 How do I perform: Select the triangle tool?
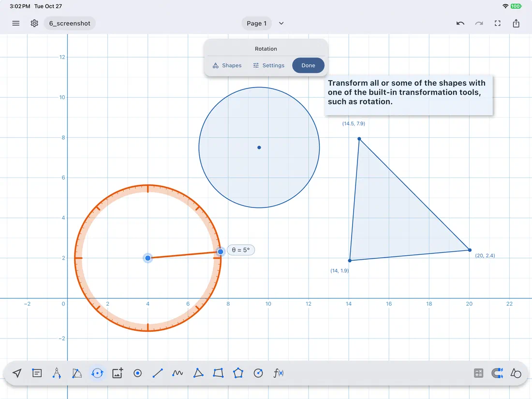(x=198, y=373)
